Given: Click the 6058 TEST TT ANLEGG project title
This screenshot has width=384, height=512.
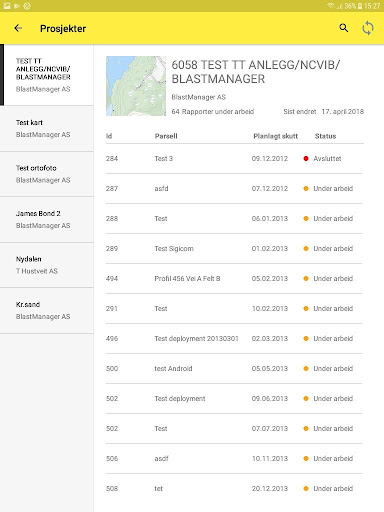Looking at the screenshot, I should point(256,72).
